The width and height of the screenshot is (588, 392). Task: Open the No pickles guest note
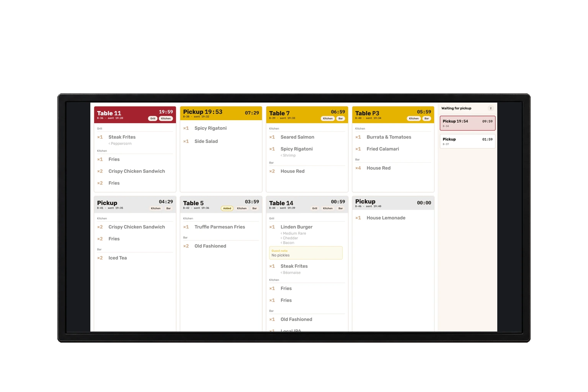[306, 253]
